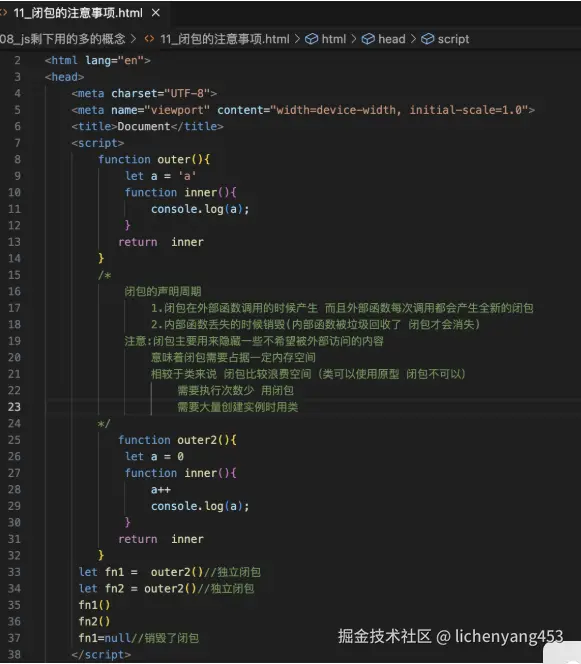
Task: Click the a++ statement
Action: click(x=161, y=490)
